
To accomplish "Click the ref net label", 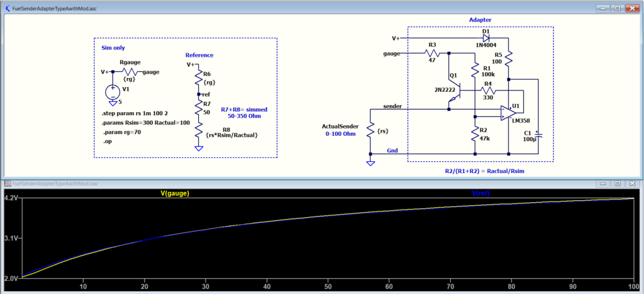I will click(206, 94).
